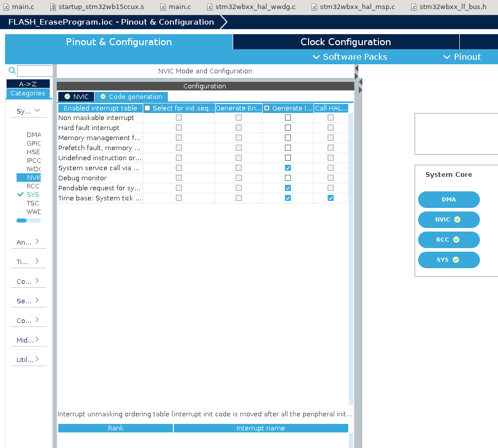Uncheck 'Generate I...' for Time base System tick

coord(288,198)
